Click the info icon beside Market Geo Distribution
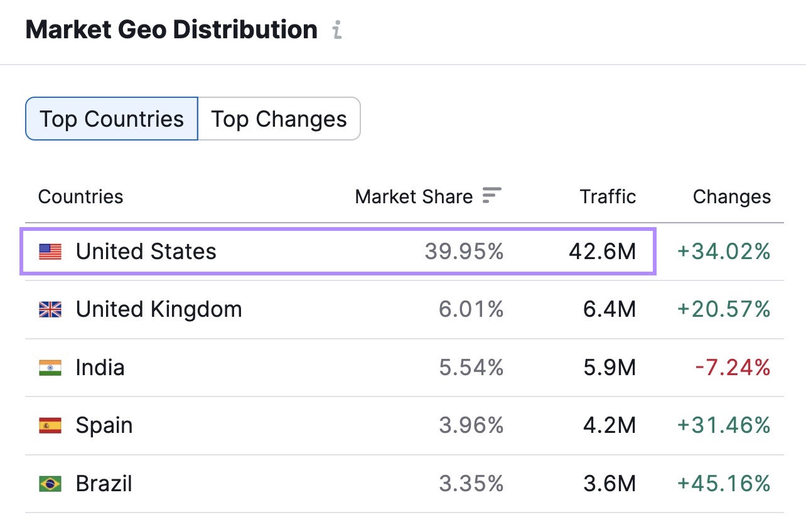806x532 pixels. pyautogui.click(x=337, y=30)
